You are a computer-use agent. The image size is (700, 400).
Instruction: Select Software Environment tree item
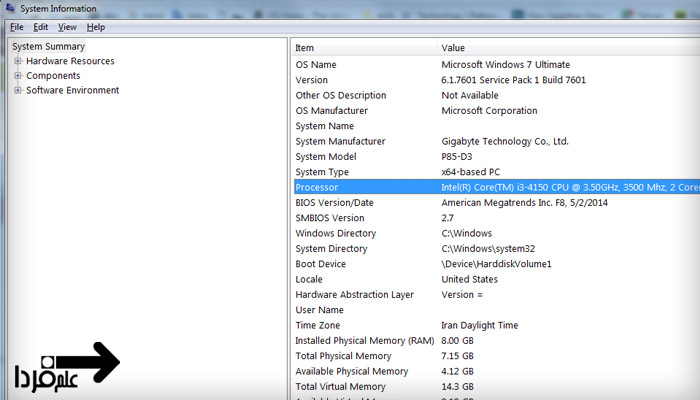tap(72, 90)
